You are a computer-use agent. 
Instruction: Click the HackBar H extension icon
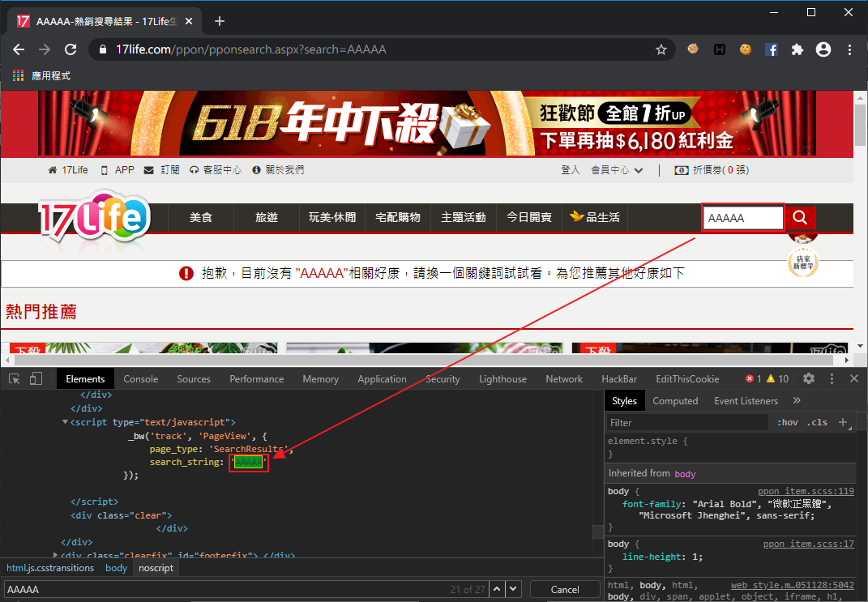click(720, 49)
